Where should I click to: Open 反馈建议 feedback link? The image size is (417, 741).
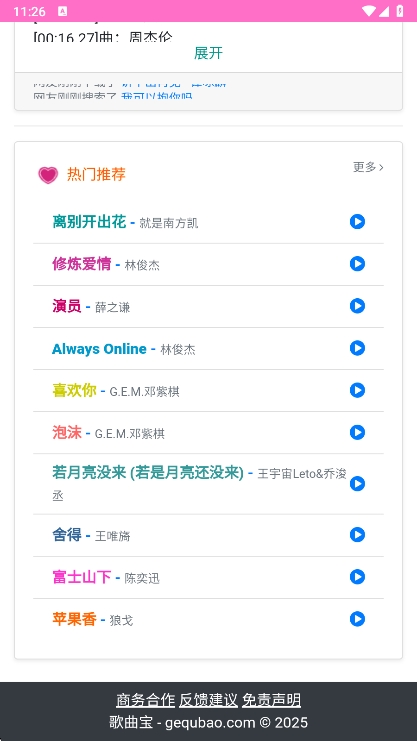tap(208, 700)
